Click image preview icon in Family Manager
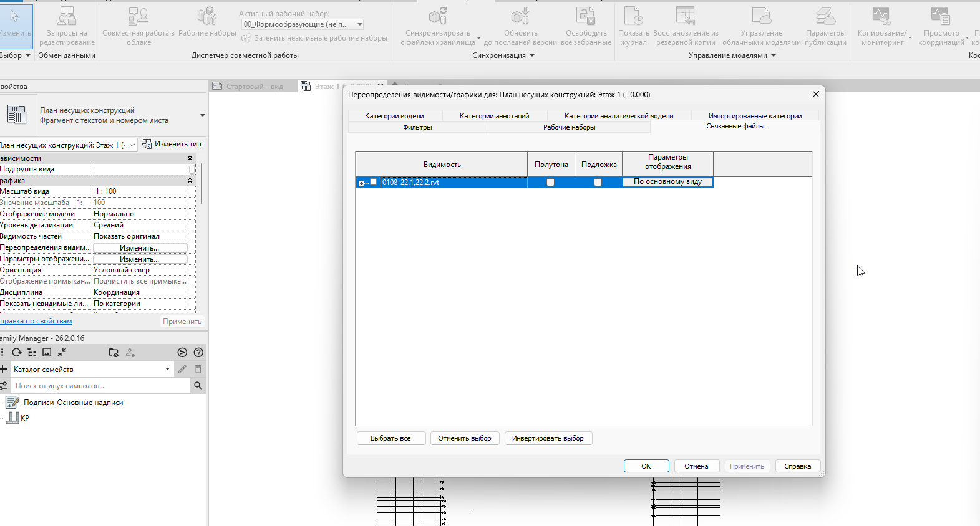Screen dimensions: 980x526 click(x=47, y=353)
